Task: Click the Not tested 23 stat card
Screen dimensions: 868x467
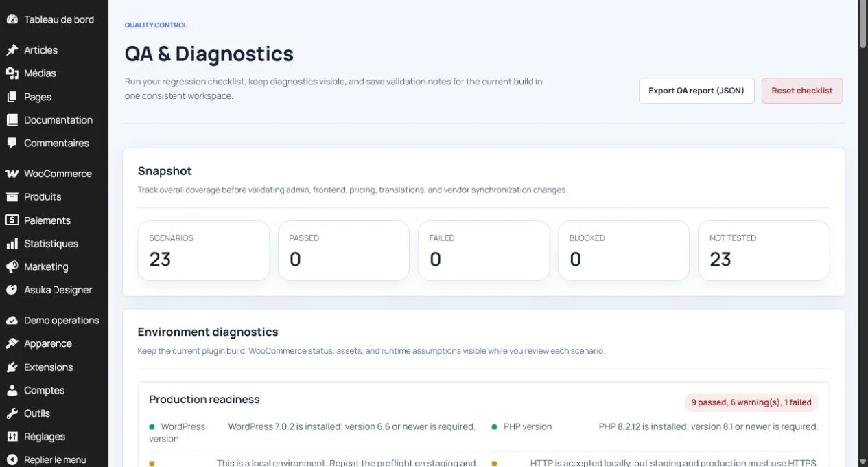Action: (x=764, y=251)
